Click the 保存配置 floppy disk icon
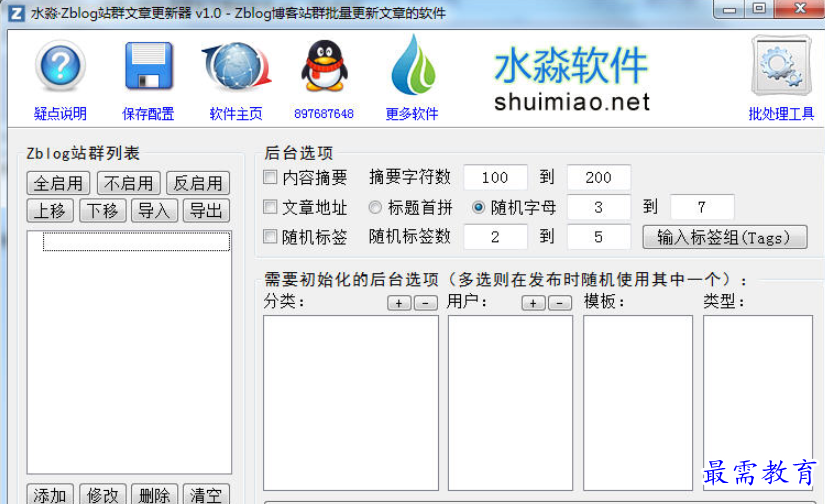This screenshot has height=504, width=825. tap(149, 66)
